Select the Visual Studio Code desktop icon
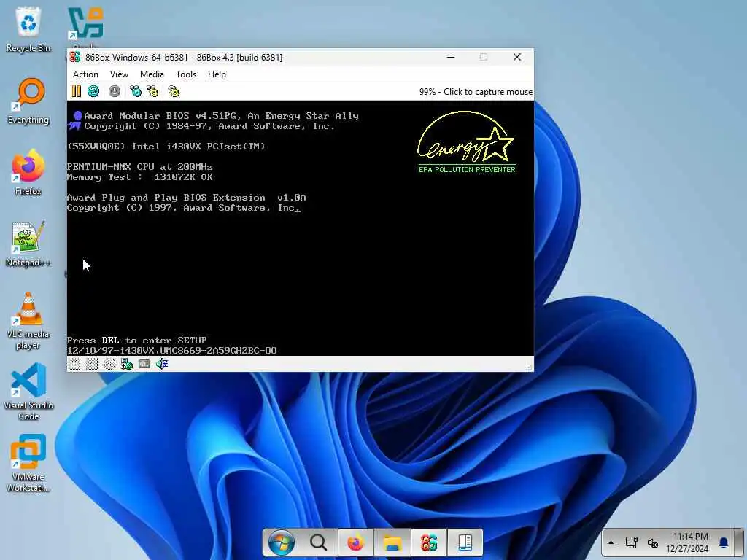Image resolution: width=747 pixels, height=560 pixels. [x=28, y=392]
